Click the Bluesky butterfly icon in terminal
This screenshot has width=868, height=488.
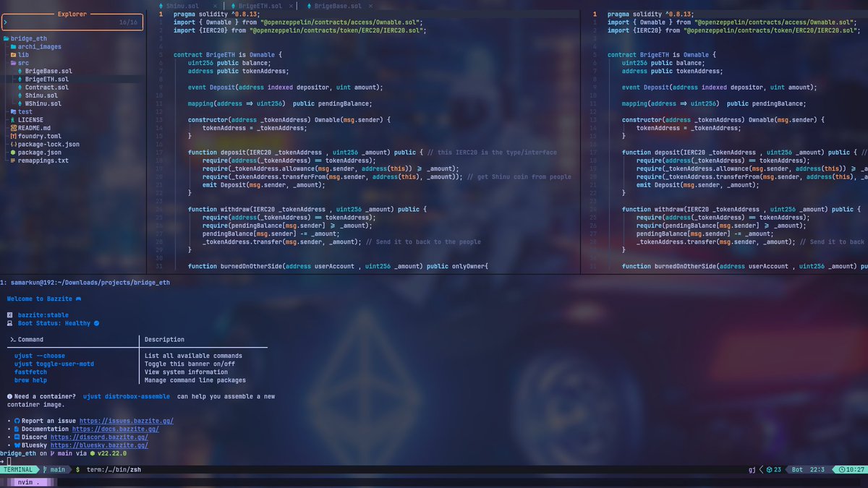point(17,445)
